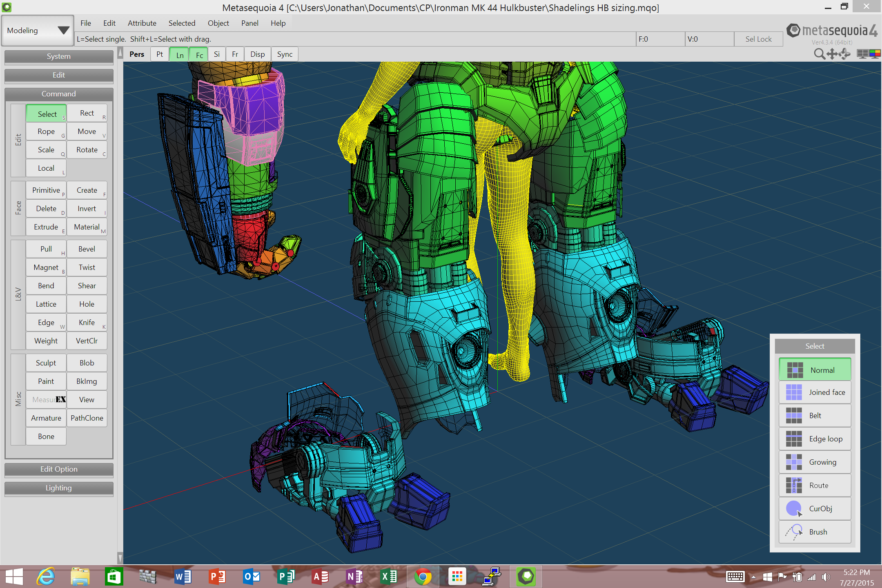The width and height of the screenshot is (882, 588).
Task: Open the Object menu
Action: (218, 23)
